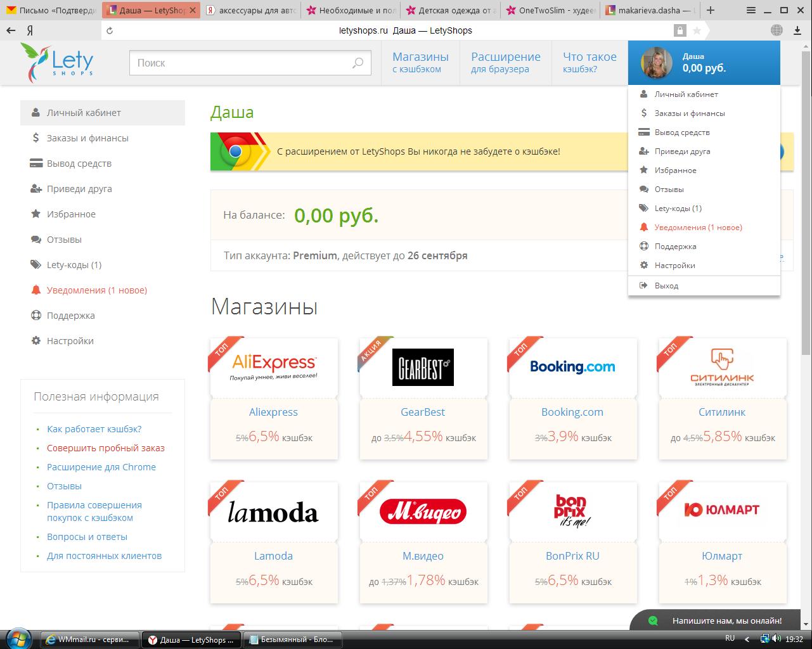The width and height of the screenshot is (812, 649).
Task: Select Приведи друга in the dropdown menu
Action: [x=704, y=151]
